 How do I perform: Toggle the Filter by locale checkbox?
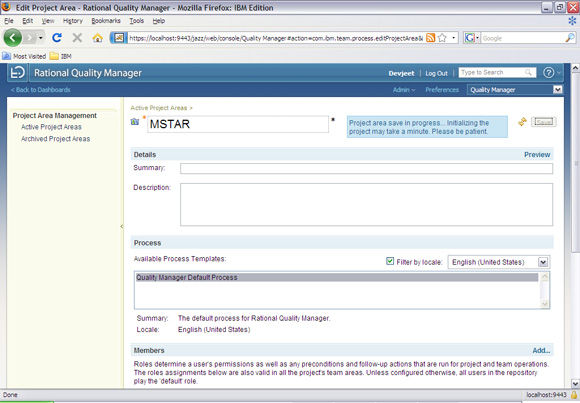point(390,261)
